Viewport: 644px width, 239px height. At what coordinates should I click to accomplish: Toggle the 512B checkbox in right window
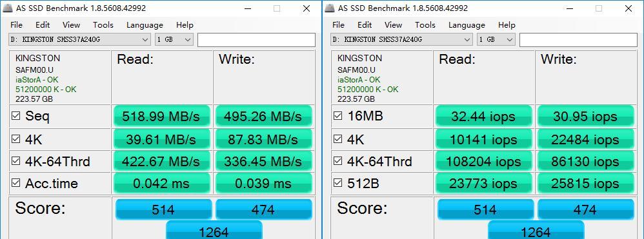tap(338, 183)
